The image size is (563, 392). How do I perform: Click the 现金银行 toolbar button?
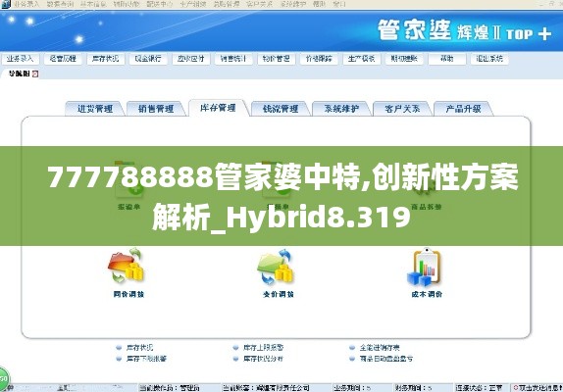(x=148, y=59)
